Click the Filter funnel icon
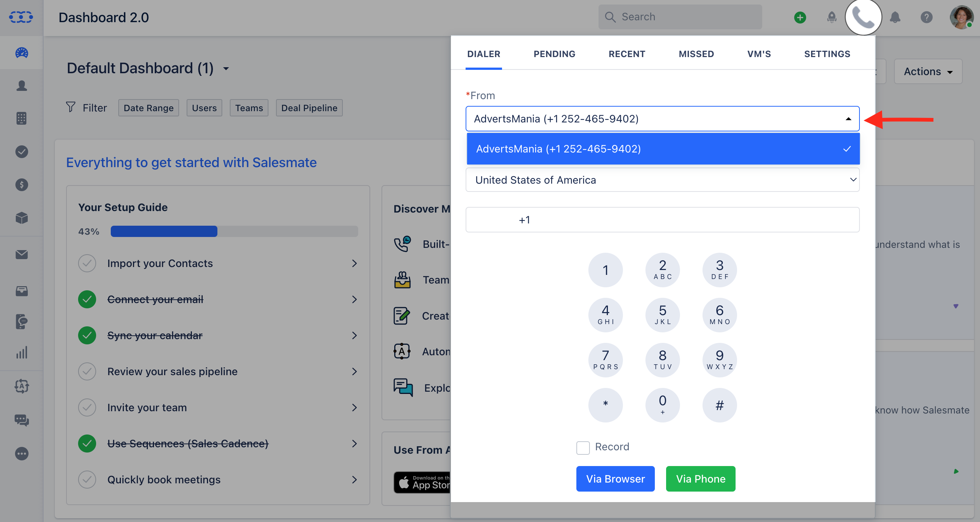The height and width of the screenshot is (522, 980). (x=70, y=107)
